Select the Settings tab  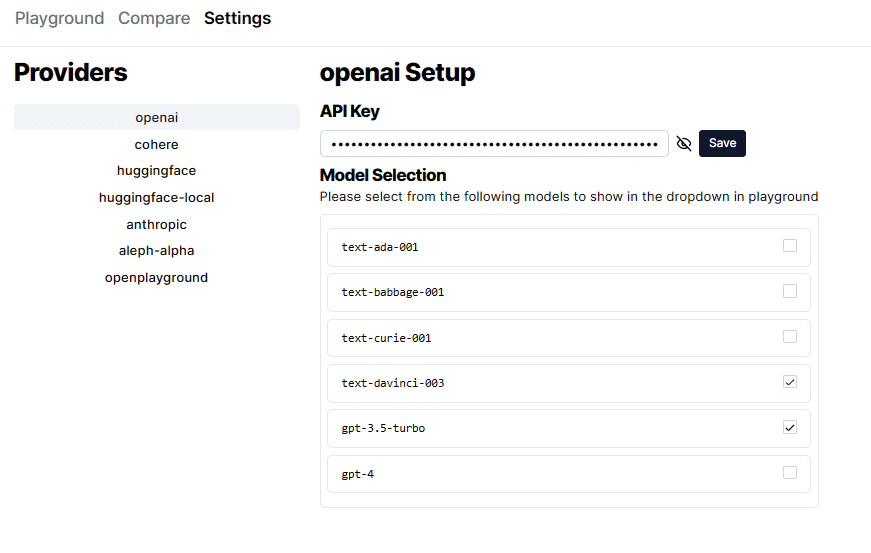click(x=237, y=18)
